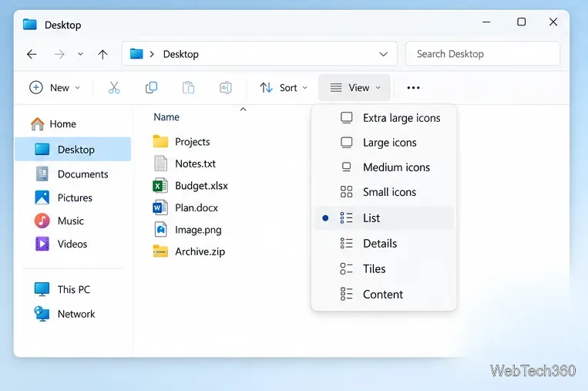The width and height of the screenshot is (588, 391).
Task: Choose Small icons view
Action: click(384, 192)
